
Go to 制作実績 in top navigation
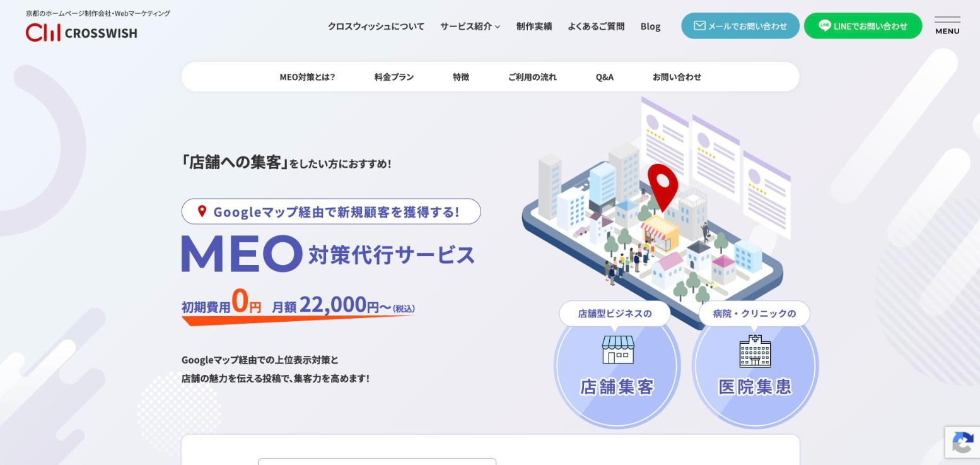tap(534, 26)
